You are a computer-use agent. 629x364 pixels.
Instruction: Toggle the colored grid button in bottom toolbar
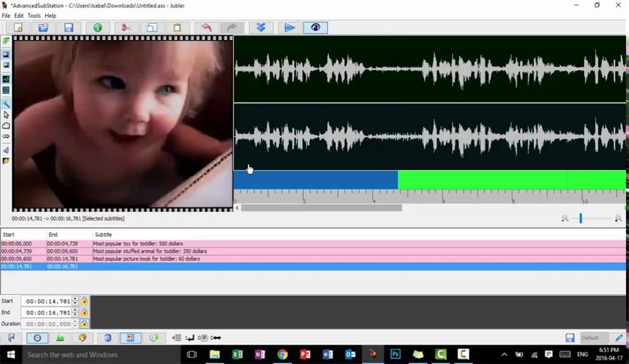click(x=130, y=338)
